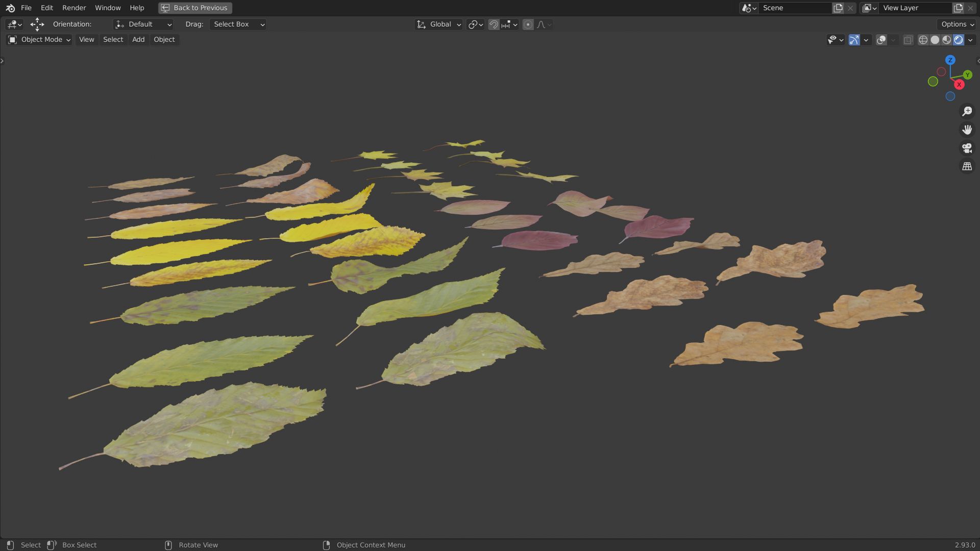Image resolution: width=980 pixels, height=551 pixels.
Task: Click the red X axis gizmo ball
Action: point(959,85)
